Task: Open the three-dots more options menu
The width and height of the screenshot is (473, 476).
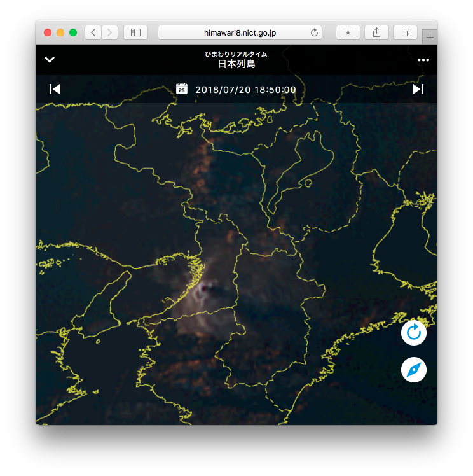Action: [423, 60]
